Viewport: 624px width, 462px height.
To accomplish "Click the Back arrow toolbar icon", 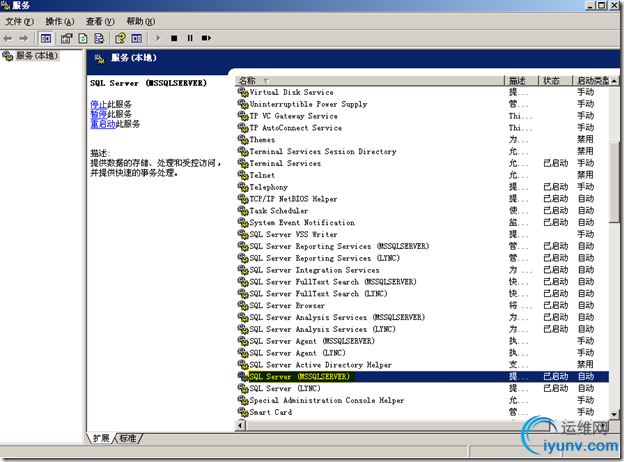I will tap(8, 39).
